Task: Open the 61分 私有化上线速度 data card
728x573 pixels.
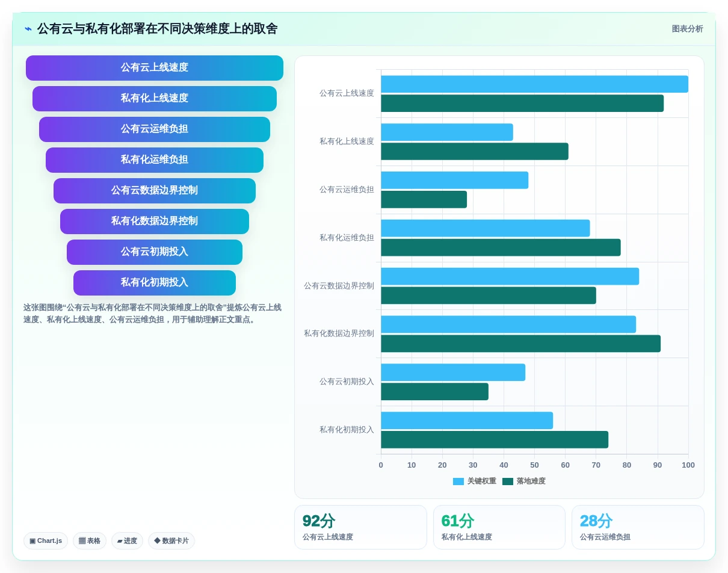Action: tap(499, 527)
